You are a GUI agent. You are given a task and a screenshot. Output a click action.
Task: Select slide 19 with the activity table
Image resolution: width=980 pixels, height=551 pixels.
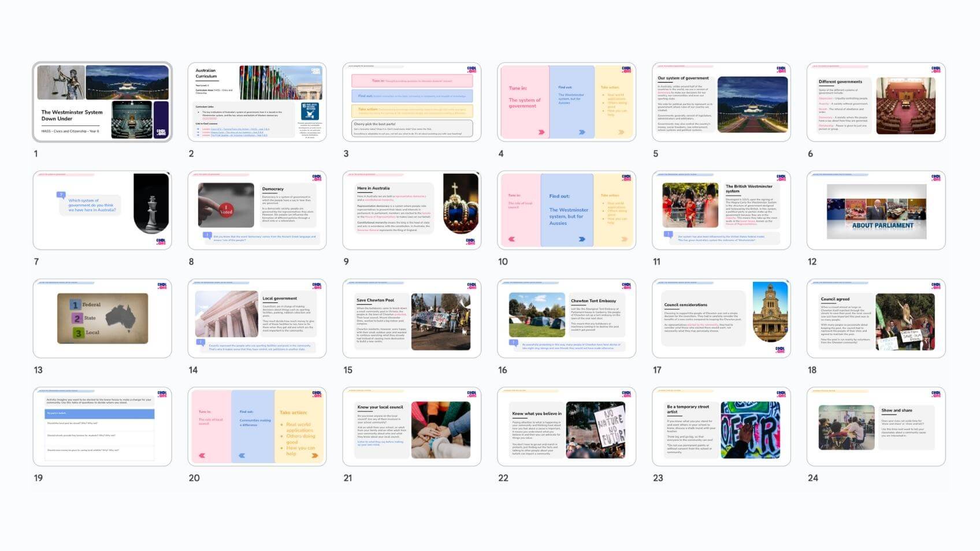pos(102,426)
